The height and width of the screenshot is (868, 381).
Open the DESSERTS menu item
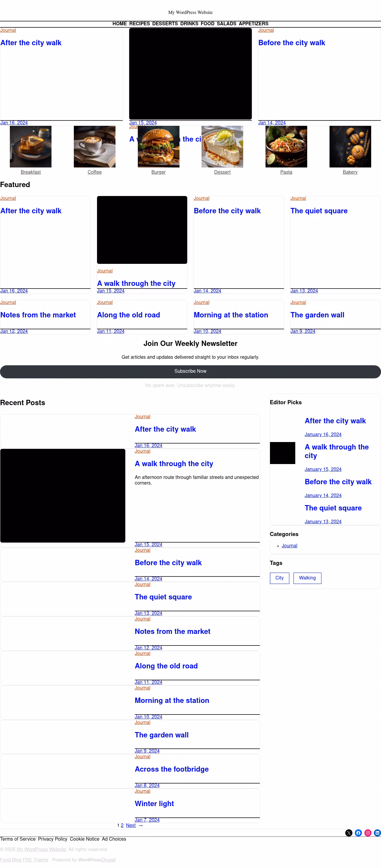[x=165, y=23]
